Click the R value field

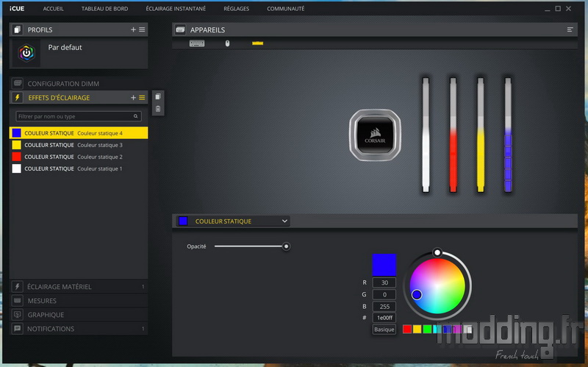click(x=384, y=282)
